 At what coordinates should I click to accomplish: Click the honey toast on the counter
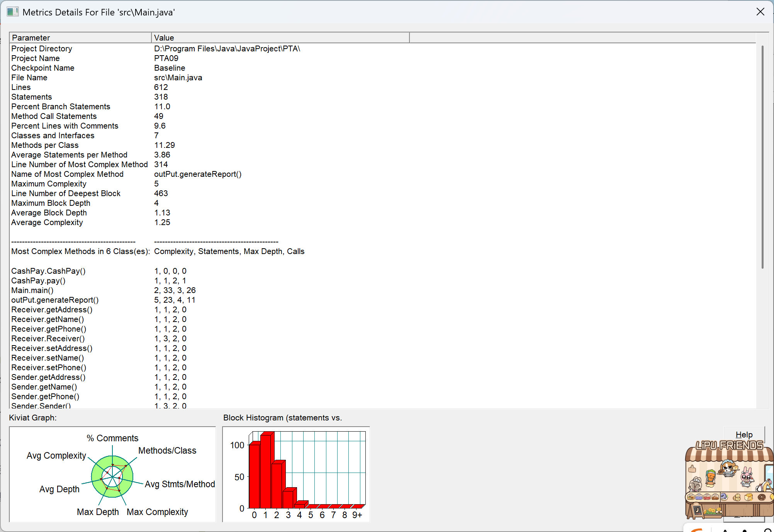tap(749, 497)
